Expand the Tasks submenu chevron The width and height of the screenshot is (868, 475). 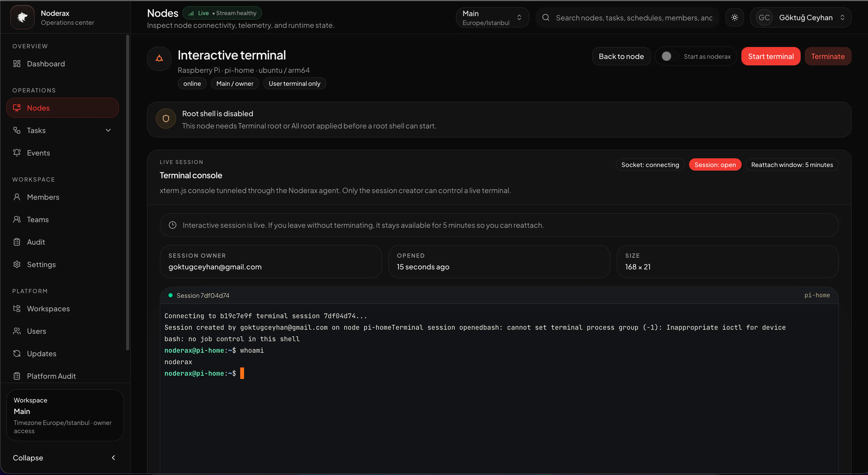click(108, 130)
